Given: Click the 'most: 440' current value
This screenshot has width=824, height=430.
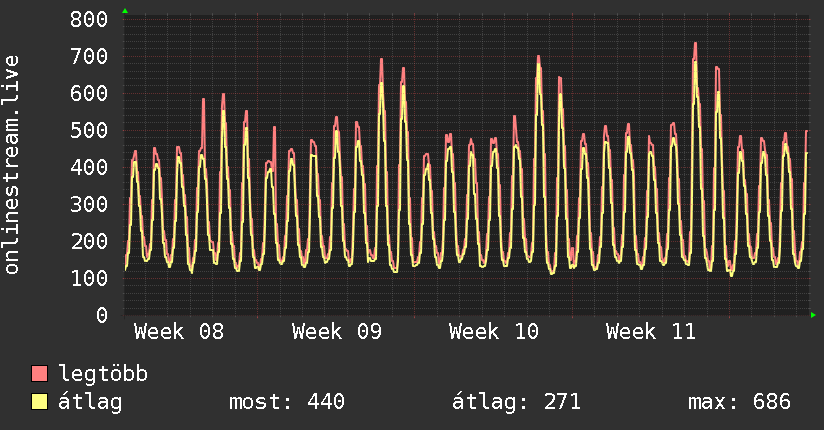Looking at the screenshot, I should point(287,402).
